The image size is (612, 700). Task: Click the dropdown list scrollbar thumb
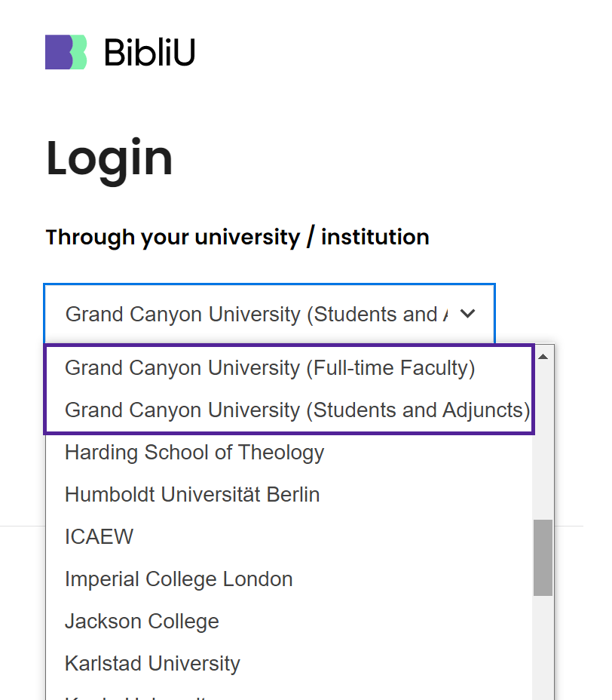click(x=543, y=557)
